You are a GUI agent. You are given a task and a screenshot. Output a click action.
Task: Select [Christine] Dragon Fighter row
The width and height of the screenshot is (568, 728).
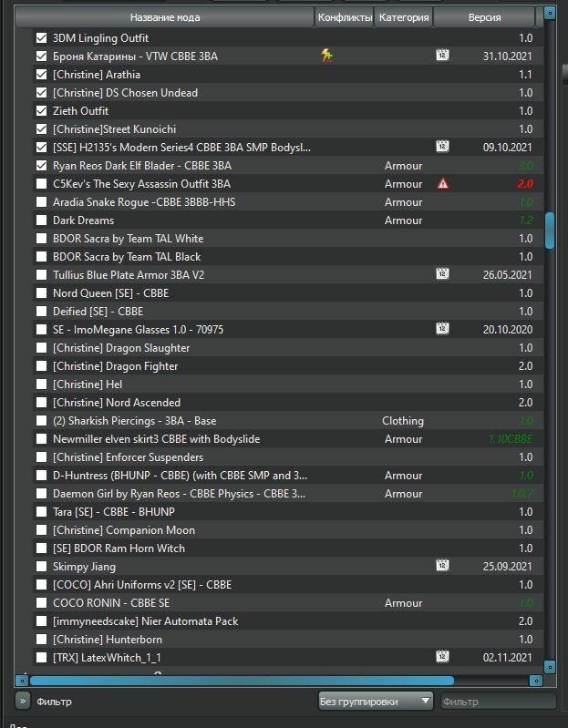point(288,366)
